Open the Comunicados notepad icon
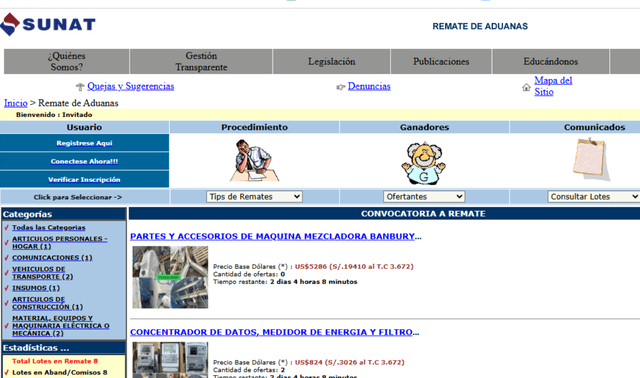Viewport: 640px width, 378px height. click(x=591, y=159)
